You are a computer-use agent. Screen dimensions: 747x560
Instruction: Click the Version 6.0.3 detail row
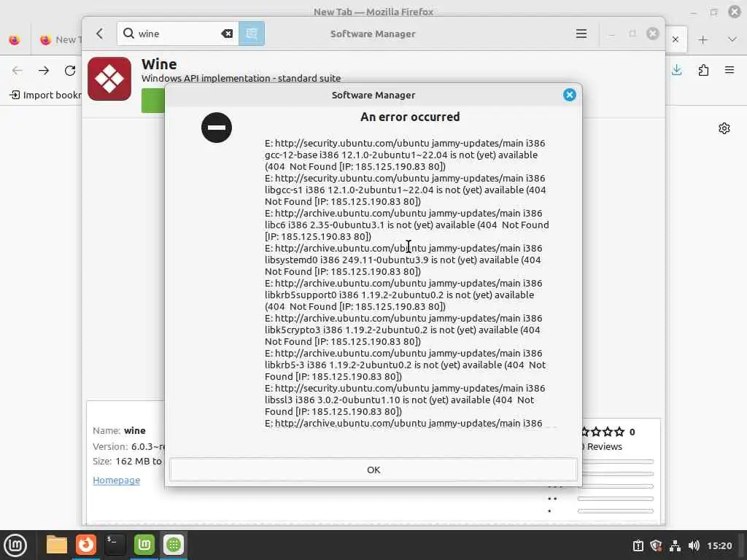(128, 447)
